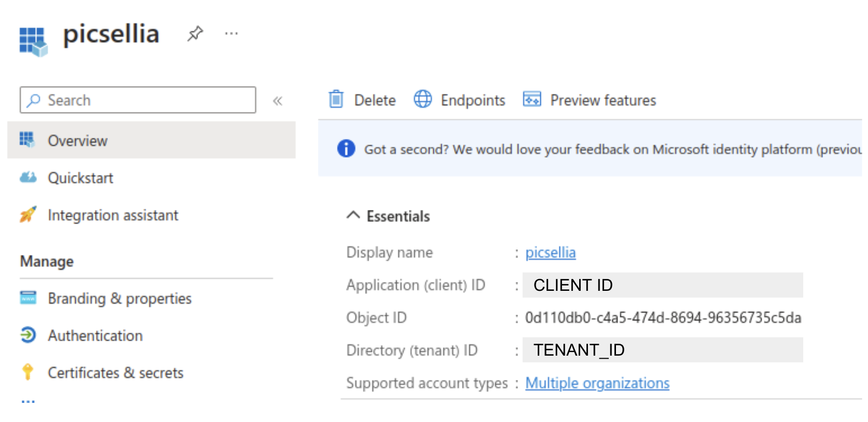View the Endpoints
The width and height of the screenshot is (868, 422).
click(473, 100)
